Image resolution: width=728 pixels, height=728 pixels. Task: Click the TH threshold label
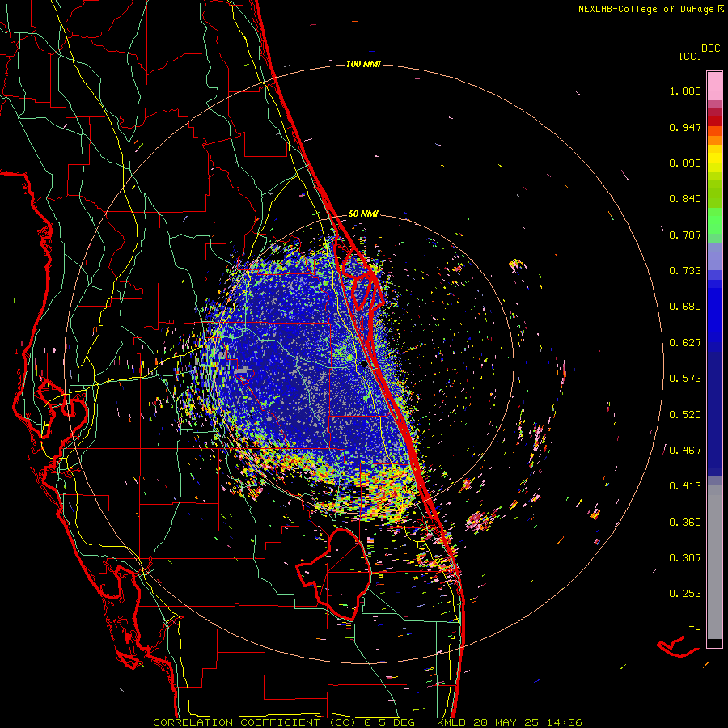(695, 630)
